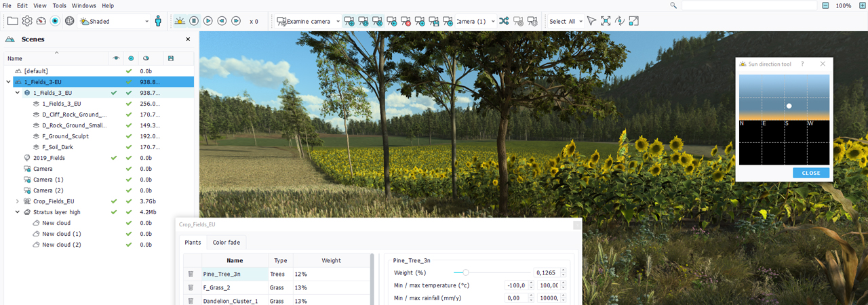Viewport: 868px width, 305px height.
Task: Collapse the Stratus layer high node
Action: 18,212
